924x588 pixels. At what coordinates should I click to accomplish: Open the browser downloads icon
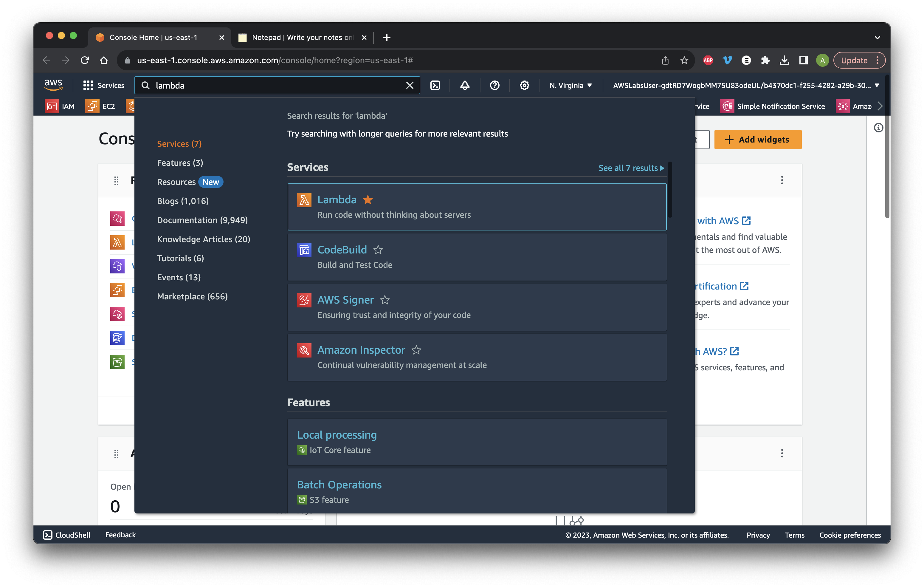(784, 60)
